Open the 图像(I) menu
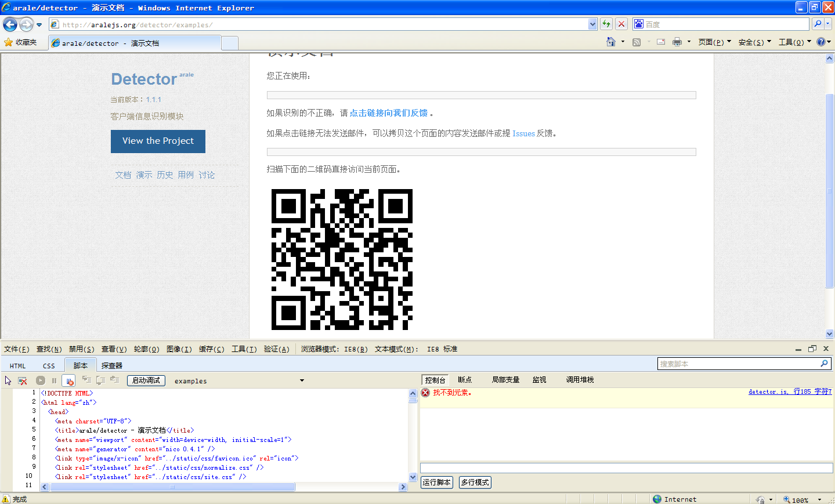 (x=179, y=349)
